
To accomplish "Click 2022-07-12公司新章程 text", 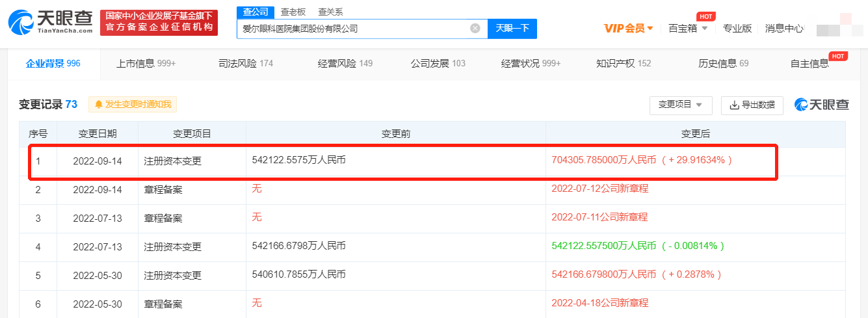I will coord(599,189).
